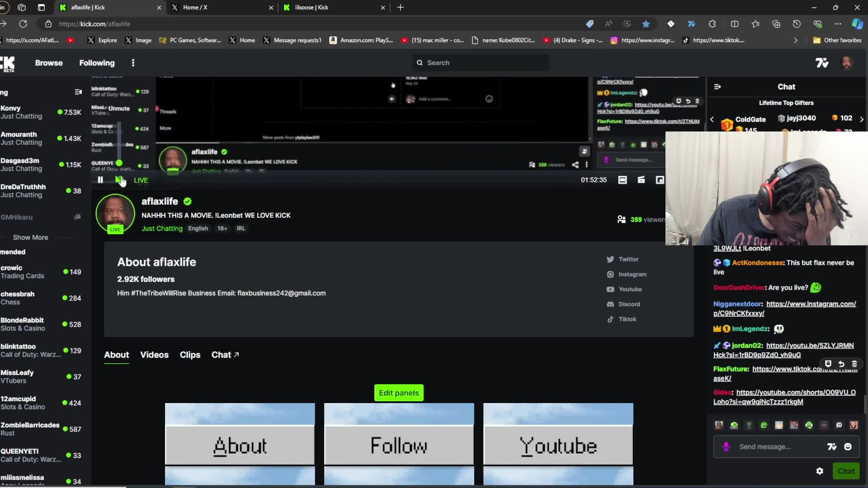Screen dimensions: 868x488
Task: Show next Lifetime Top Gifters
Action: tap(862, 119)
